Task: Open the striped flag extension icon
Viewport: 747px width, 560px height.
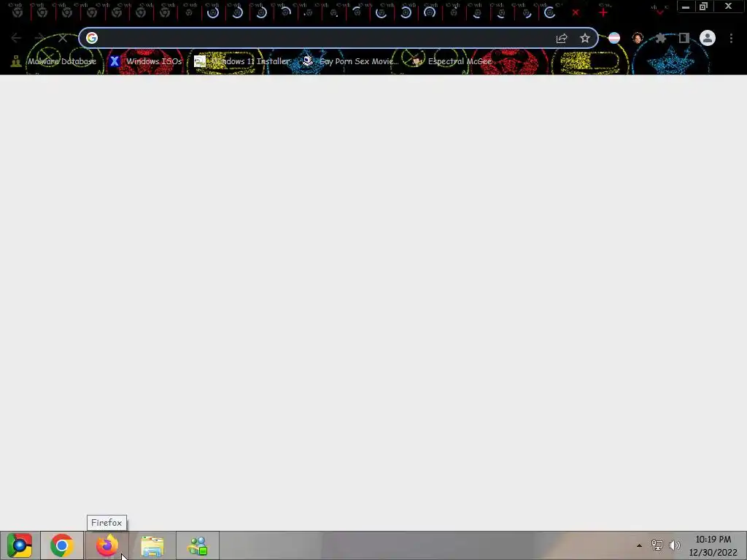Action: tap(614, 38)
